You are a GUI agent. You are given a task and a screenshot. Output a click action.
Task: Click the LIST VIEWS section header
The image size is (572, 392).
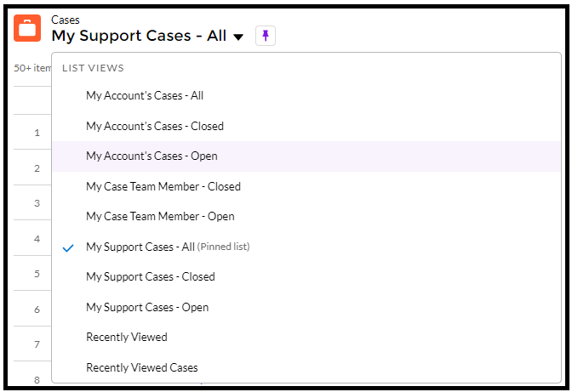tap(93, 68)
